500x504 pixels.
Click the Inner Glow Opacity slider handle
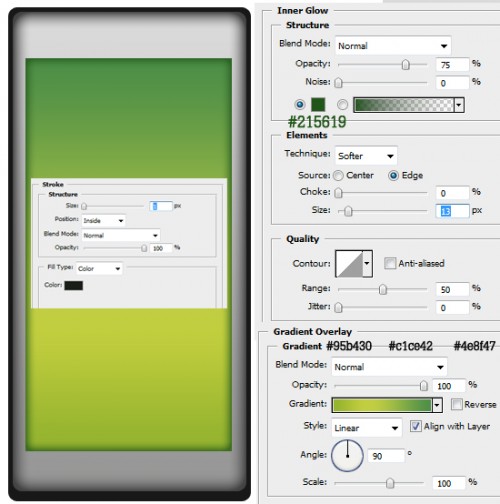[406, 65]
